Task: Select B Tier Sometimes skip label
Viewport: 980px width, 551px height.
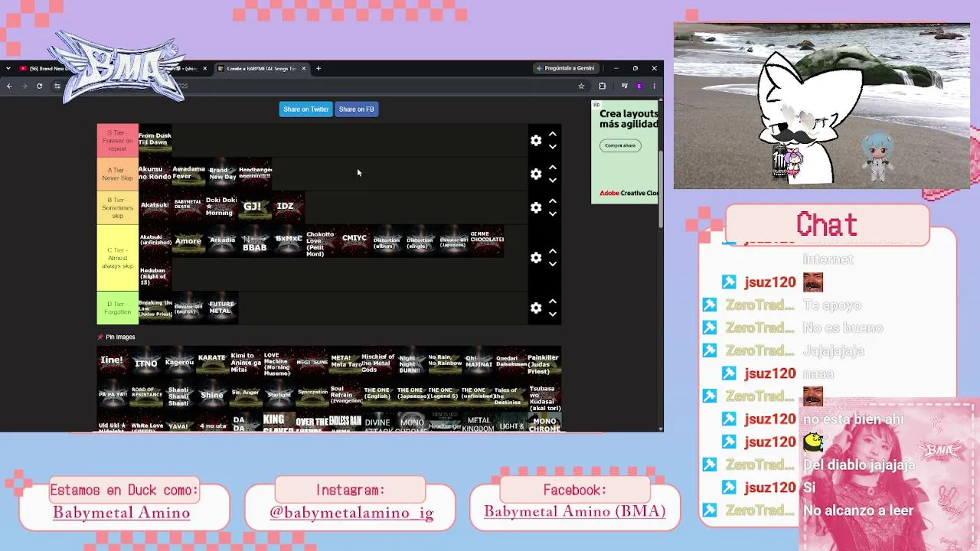Action: 117,207
